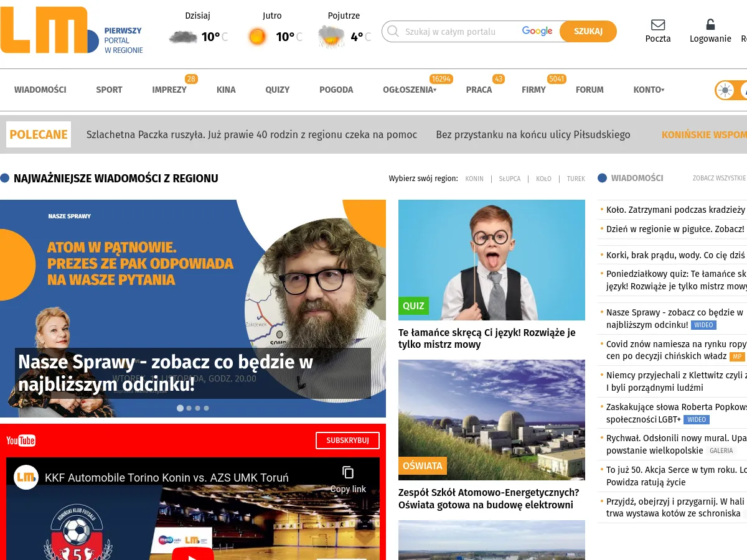Image resolution: width=747 pixels, height=560 pixels.
Task: Click inside the portal search input field
Action: tap(461, 31)
